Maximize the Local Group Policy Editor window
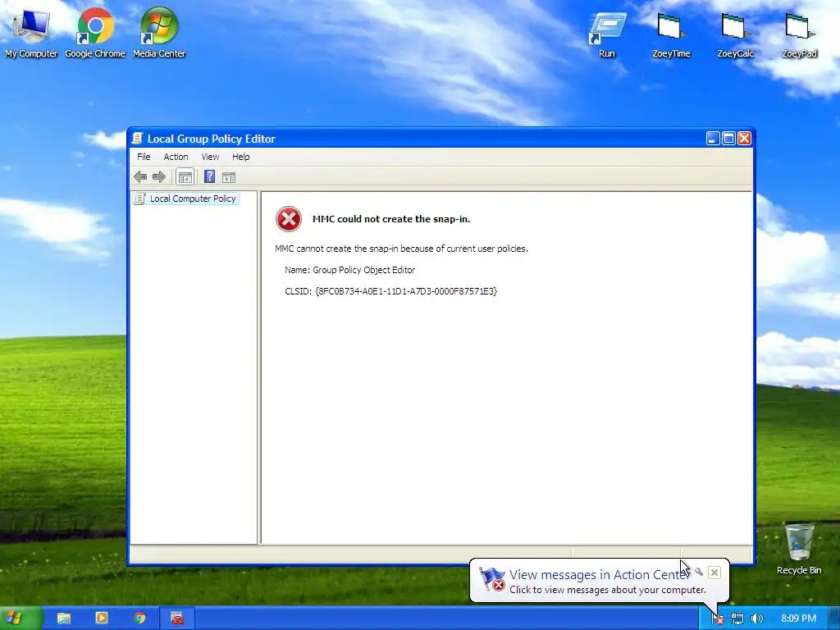The height and width of the screenshot is (630, 840). click(728, 138)
